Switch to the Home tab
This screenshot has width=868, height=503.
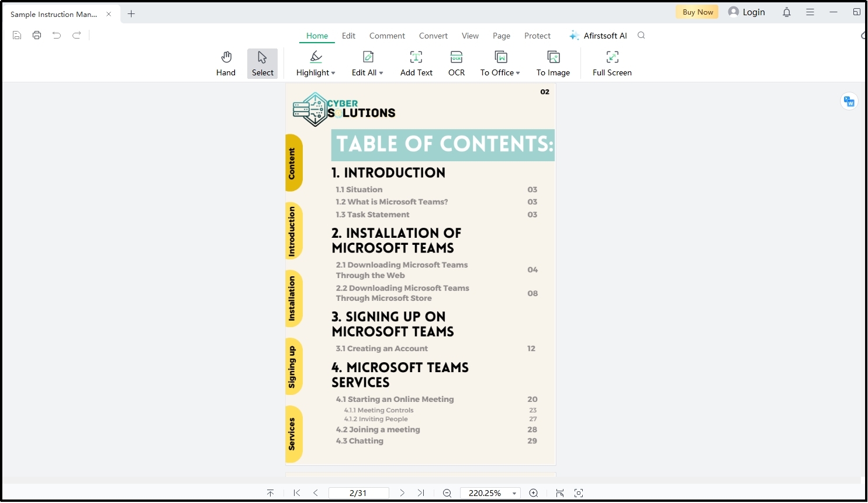pyautogui.click(x=317, y=36)
